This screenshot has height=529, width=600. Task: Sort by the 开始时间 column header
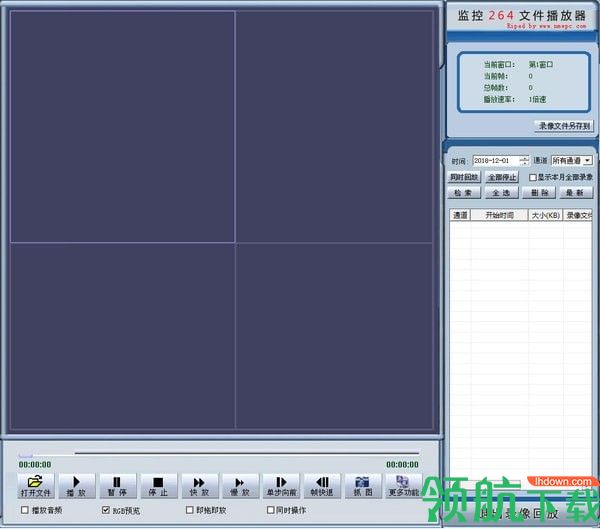click(499, 215)
